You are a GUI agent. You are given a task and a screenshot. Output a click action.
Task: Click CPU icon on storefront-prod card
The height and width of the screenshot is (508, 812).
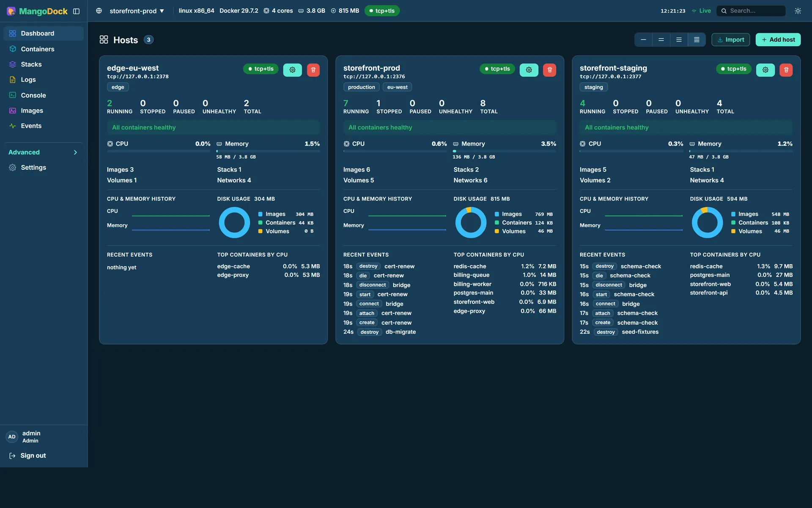click(x=346, y=144)
